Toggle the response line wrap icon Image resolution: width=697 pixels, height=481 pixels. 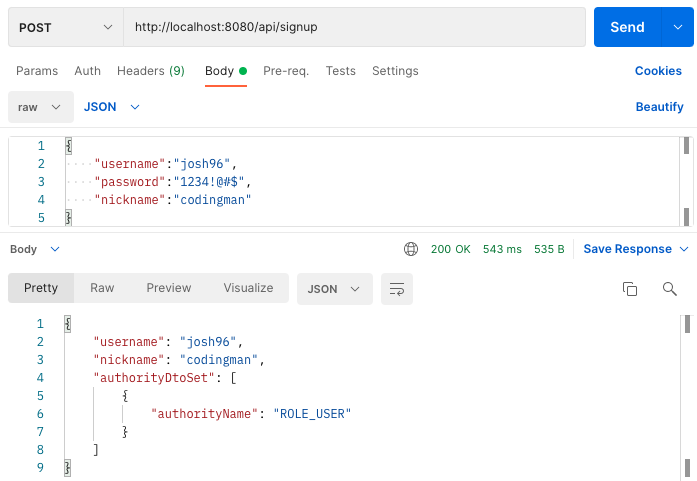pyautogui.click(x=397, y=289)
